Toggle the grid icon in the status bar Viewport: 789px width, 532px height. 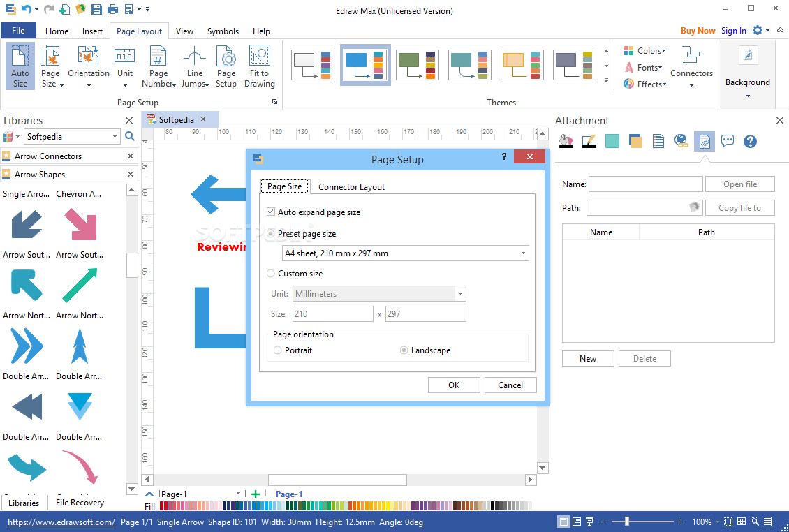[x=768, y=522]
